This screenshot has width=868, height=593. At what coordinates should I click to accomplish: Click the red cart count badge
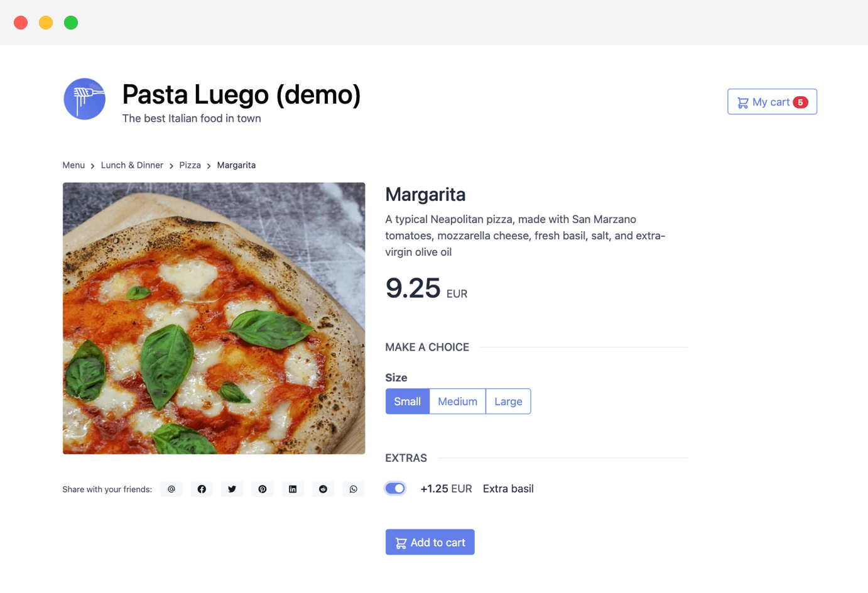(800, 102)
